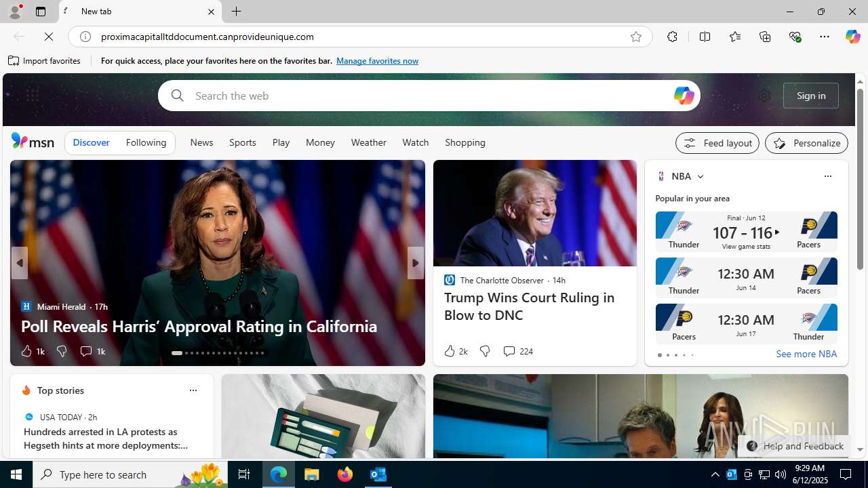The height and width of the screenshot is (488, 868).
Task: Open Browser essentials
Action: (x=795, y=37)
